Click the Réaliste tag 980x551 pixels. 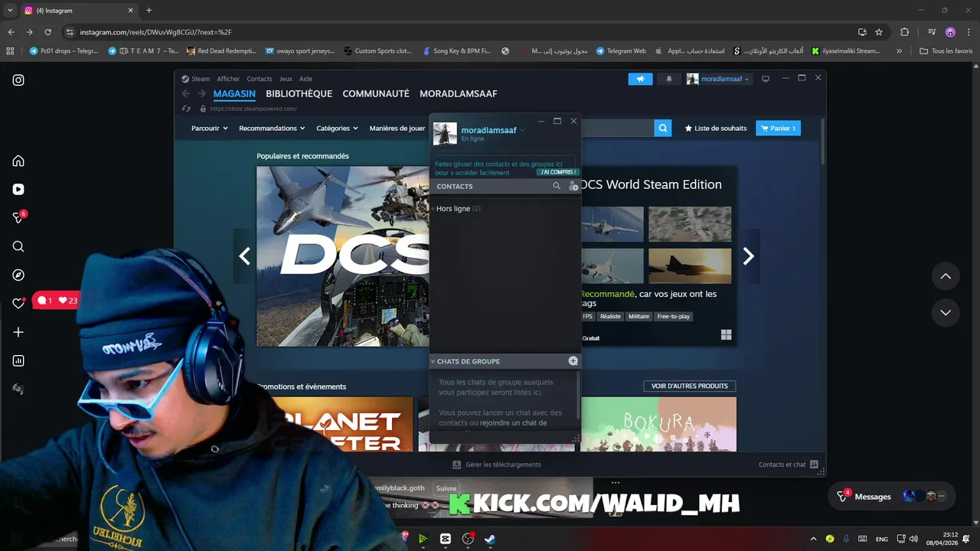(610, 317)
